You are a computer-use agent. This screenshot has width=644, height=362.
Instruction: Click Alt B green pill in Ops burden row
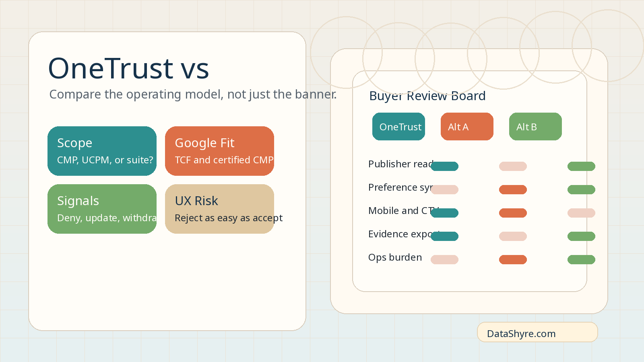tap(581, 259)
